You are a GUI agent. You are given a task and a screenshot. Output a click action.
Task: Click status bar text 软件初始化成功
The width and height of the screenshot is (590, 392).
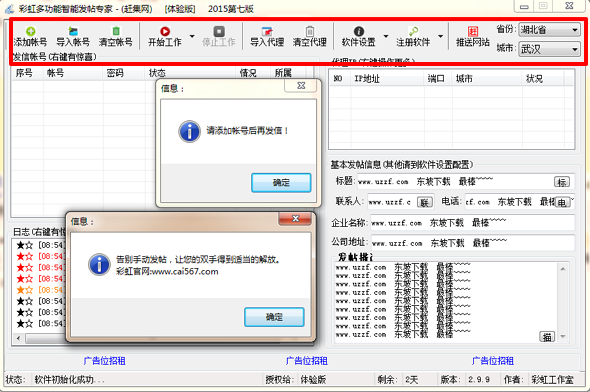tap(70, 380)
